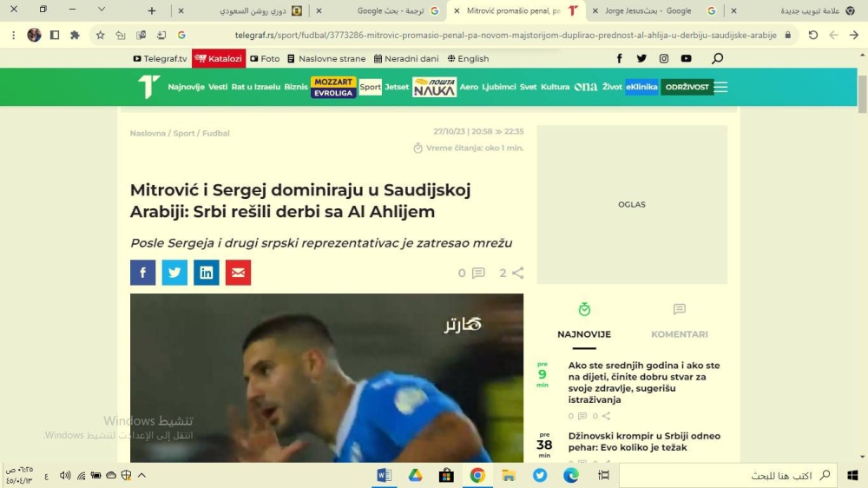
Task: Share article via the LinkedIn button
Action: tap(207, 273)
